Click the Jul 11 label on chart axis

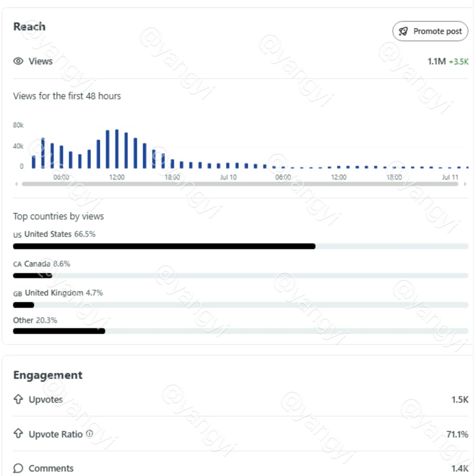click(x=450, y=177)
